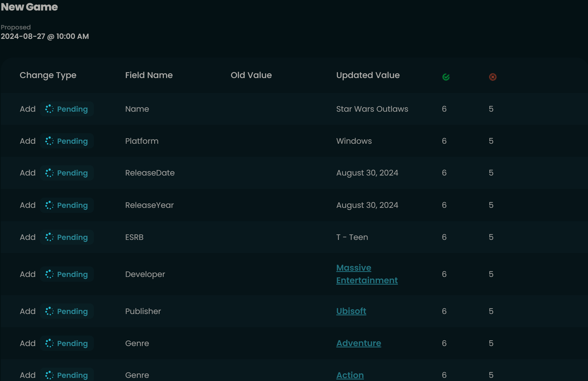Click the Updated Value column header
Image resolution: width=588 pixels, height=381 pixels.
point(368,75)
